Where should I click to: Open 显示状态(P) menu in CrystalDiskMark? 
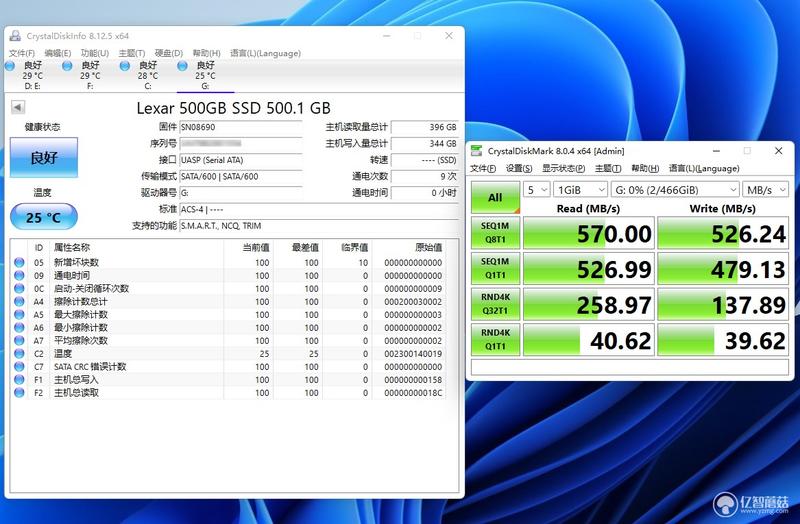[x=563, y=168]
